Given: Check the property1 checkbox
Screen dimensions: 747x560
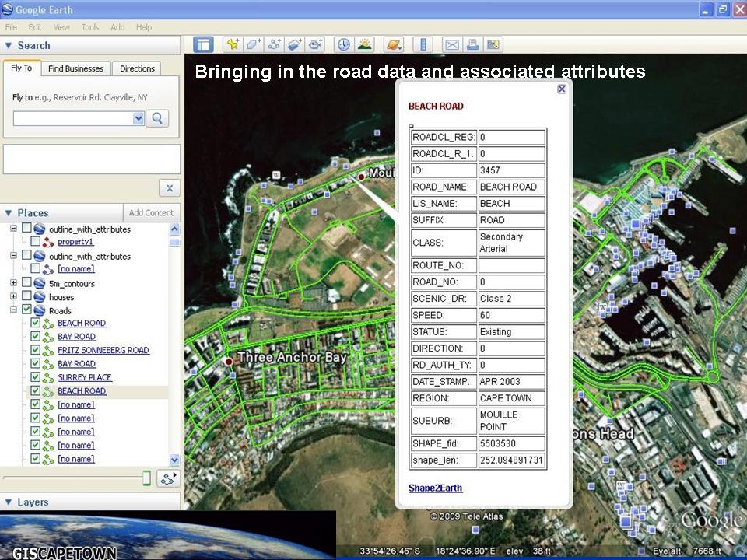Looking at the screenshot, I should tap(35, 241).
